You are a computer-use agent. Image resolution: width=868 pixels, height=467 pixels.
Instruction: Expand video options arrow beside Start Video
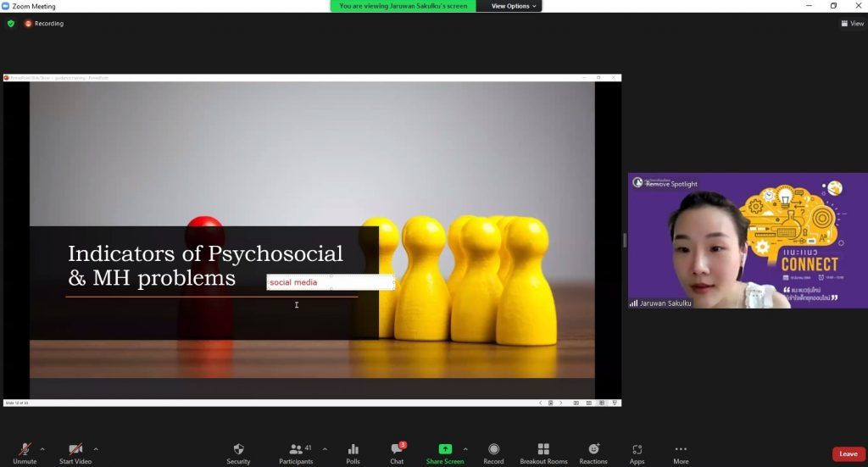(96, 448)
